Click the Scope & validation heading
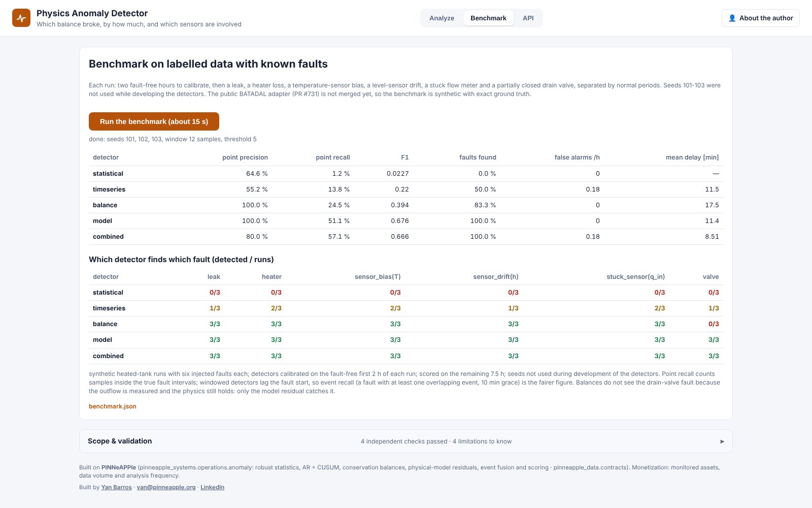 click(x=120, y=441)
